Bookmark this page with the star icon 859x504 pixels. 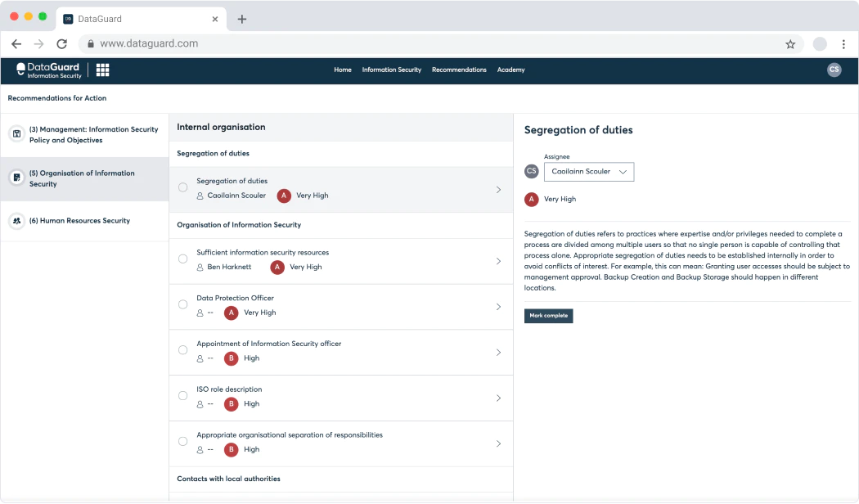coord(790,44)
